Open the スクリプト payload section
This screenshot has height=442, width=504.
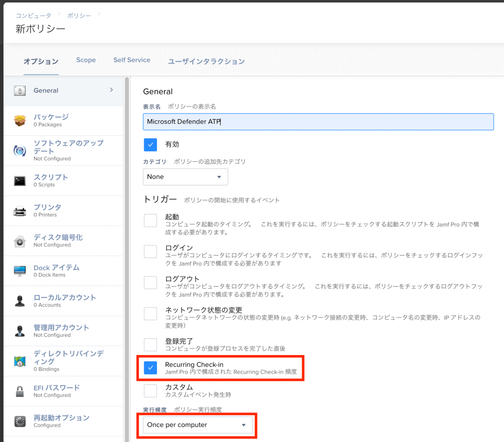point(63,181)
